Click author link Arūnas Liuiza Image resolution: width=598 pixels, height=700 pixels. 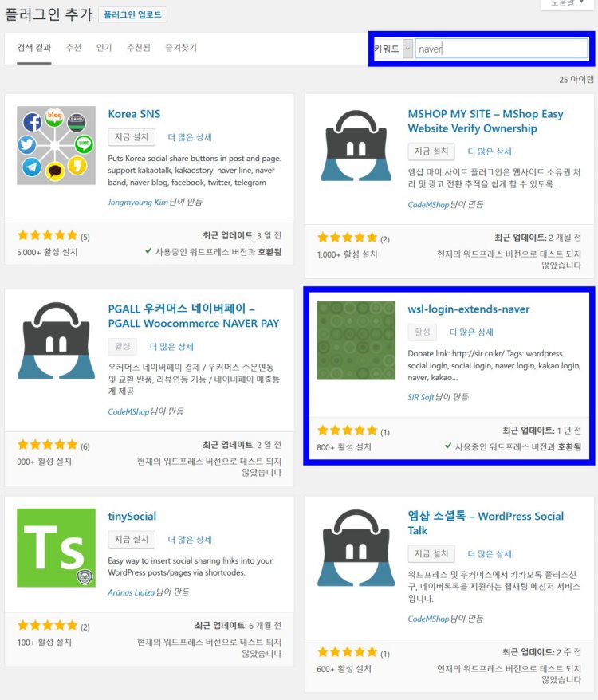pos(132,592)
